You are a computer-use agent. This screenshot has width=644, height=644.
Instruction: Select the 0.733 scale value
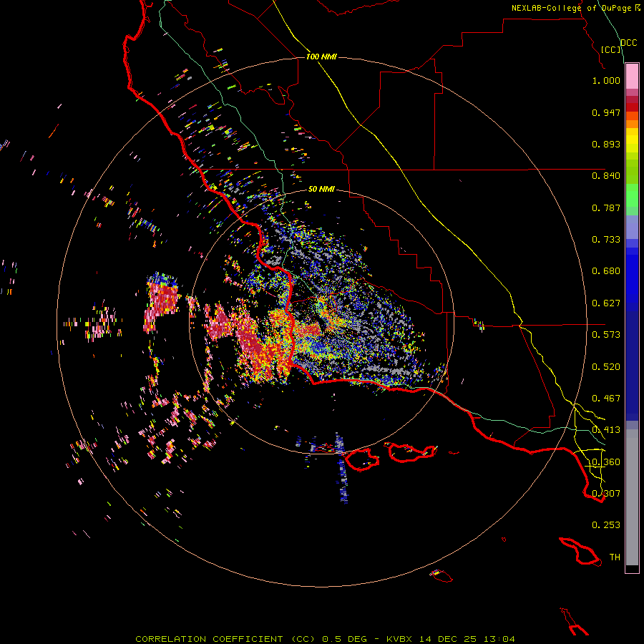tap(606, 240)
